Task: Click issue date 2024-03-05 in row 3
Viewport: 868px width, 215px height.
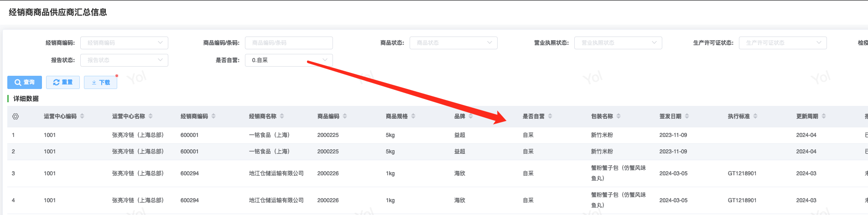Action: [x=673, y=173]
